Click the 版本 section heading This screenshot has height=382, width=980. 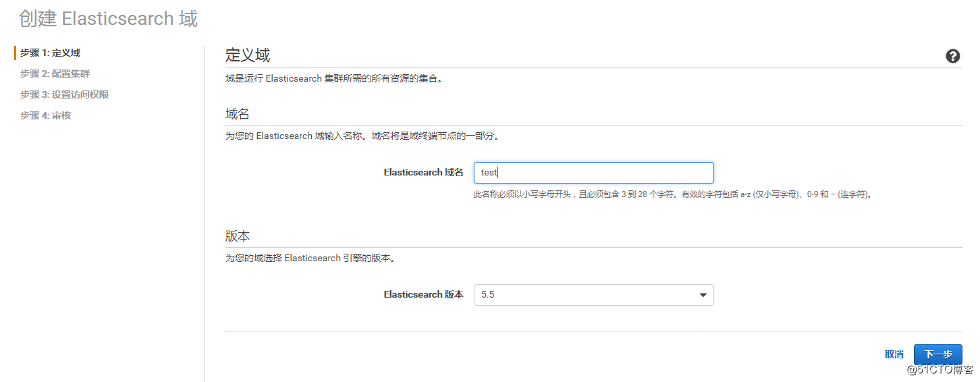point(238,236)
